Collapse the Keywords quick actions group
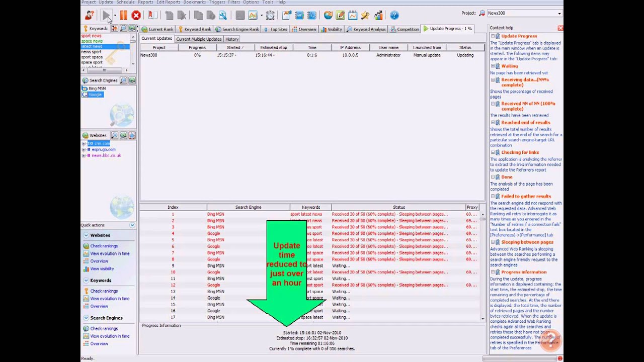 (x=86, y=281)
